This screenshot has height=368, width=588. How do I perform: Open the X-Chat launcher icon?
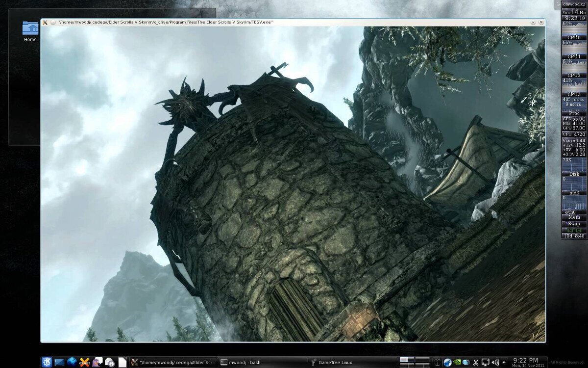(x=85, y=362)
